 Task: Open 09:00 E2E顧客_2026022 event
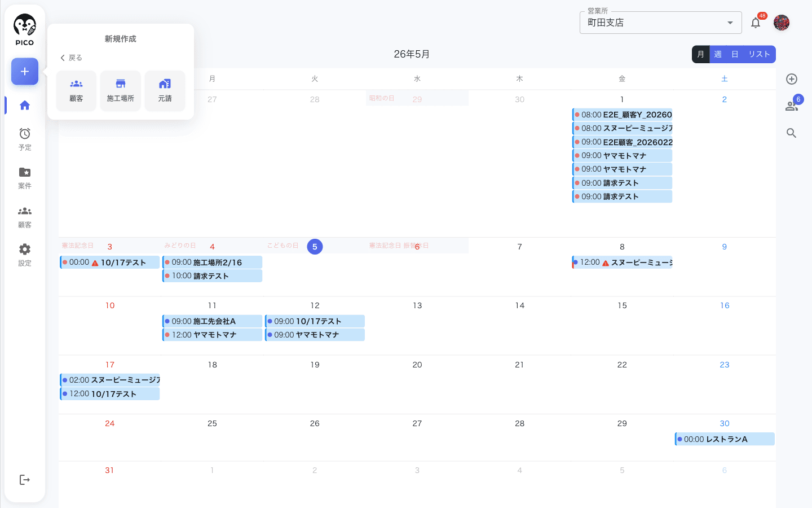coord(623,142)
